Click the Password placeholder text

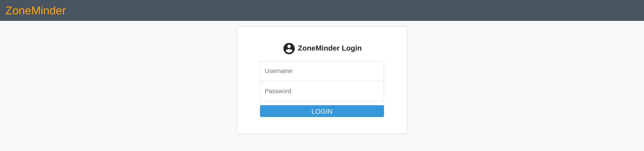click(278, 91)
